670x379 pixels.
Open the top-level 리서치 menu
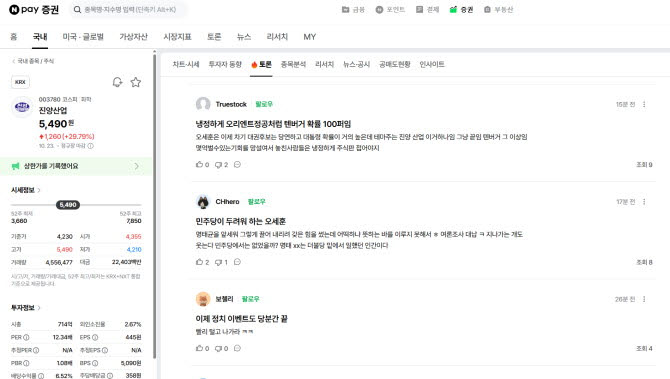277,37
